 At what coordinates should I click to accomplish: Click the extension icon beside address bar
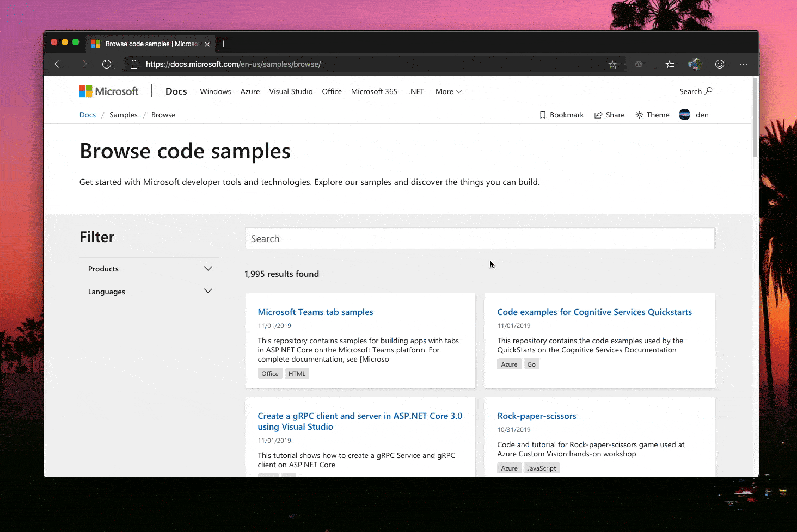(639, 64)
